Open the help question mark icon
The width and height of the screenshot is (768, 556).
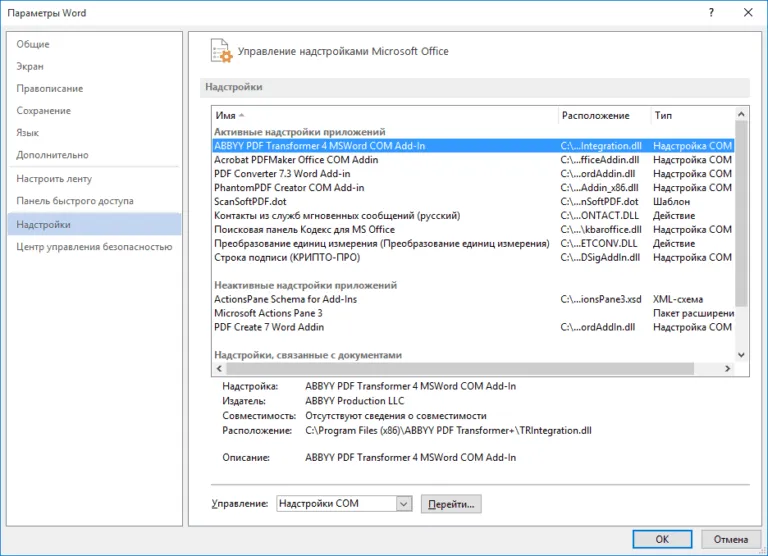click(x=711, y=13)
